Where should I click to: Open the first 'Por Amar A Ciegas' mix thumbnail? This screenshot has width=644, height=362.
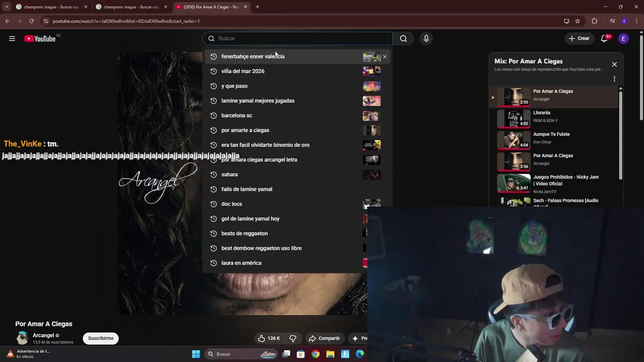(x=514, y=97)
